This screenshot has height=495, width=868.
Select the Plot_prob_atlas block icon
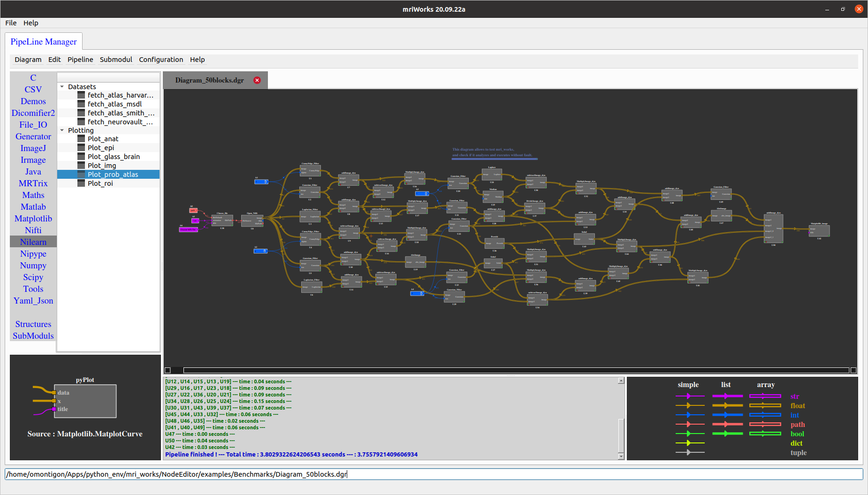pos(81,174)
